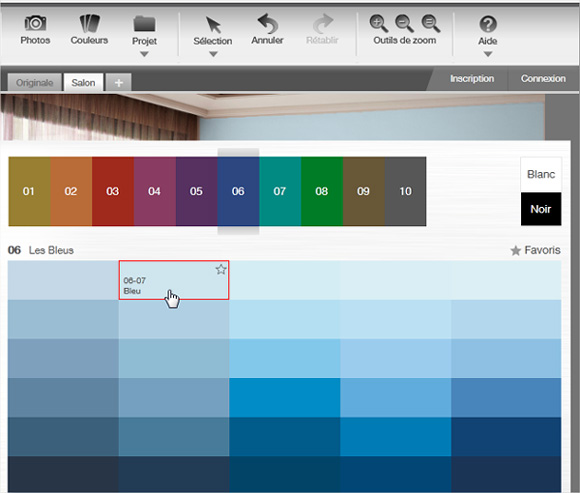580x493 pixels.
Task: Undo with the Annuler arrow
Action: (267, 24)
